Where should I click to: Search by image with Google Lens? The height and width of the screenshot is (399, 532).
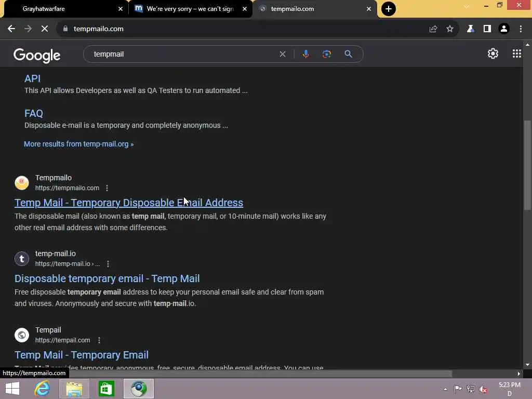click(327, 54)
